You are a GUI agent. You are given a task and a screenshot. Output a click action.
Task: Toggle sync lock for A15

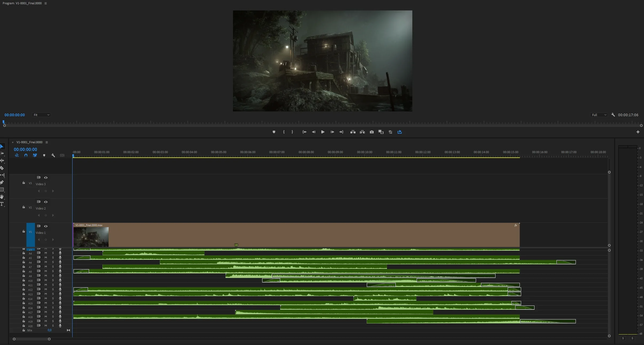point(39,303)
